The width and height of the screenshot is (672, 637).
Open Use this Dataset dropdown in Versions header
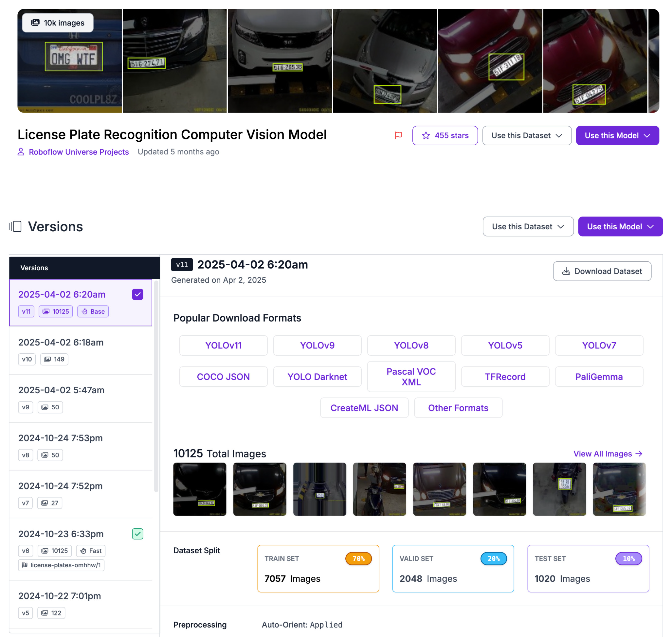click(528, 226)
